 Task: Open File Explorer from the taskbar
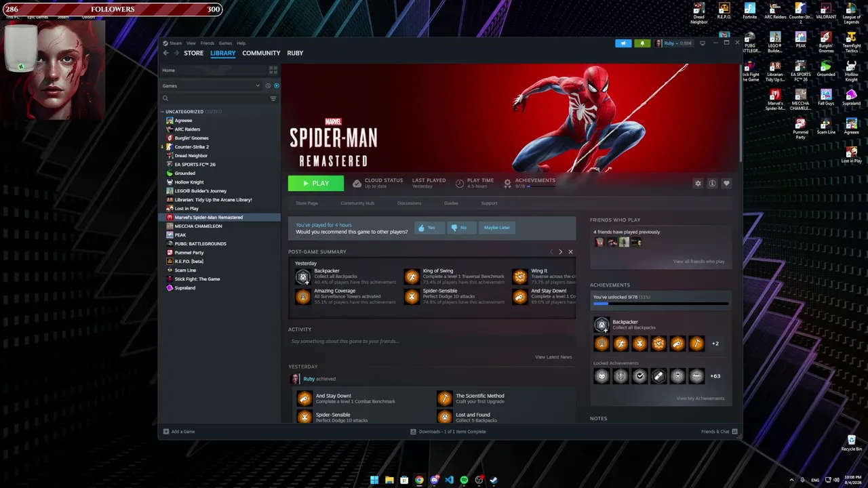(x=389, y=480)
